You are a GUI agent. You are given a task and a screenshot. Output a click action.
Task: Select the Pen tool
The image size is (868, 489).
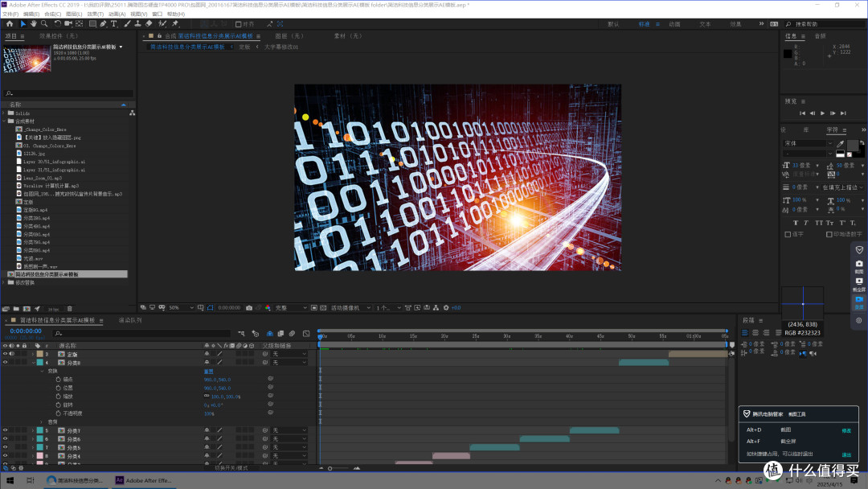(103, 24)
